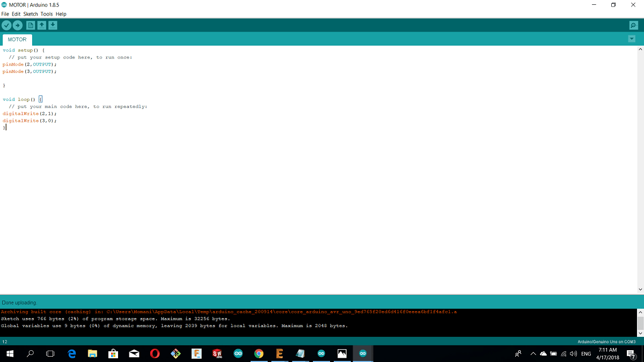Viewport: 644px width, 362px height.
Task: Open the Mail app from the taskbar
Action: [134, 353]
